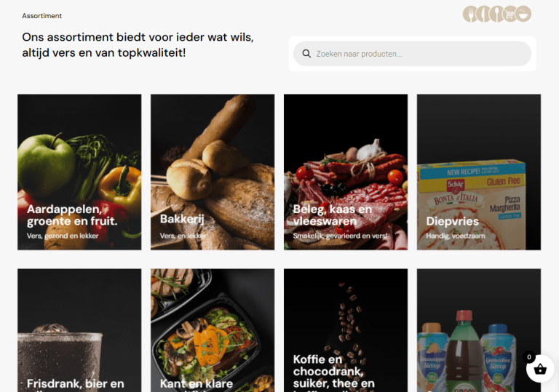Viewport: 559px width, 392px height.
Task: Click the Assortiment breadcrumb label
Action: [x=41, y=16]
